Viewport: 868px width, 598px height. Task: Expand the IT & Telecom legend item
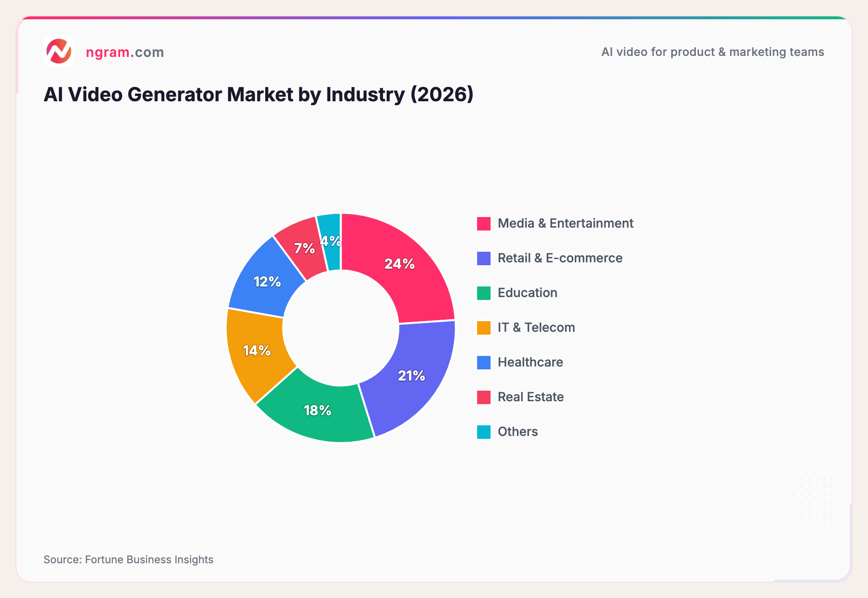pyautogui.click(x=536, y=327)
